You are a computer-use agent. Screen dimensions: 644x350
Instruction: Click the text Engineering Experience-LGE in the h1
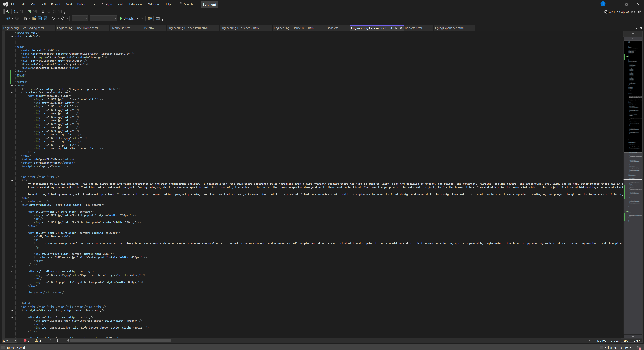pyautogui.click(x=92, y=89)
